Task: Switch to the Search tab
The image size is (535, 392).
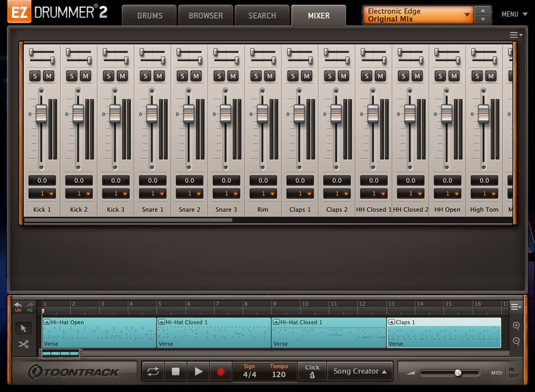Action: tap(261, 15)
